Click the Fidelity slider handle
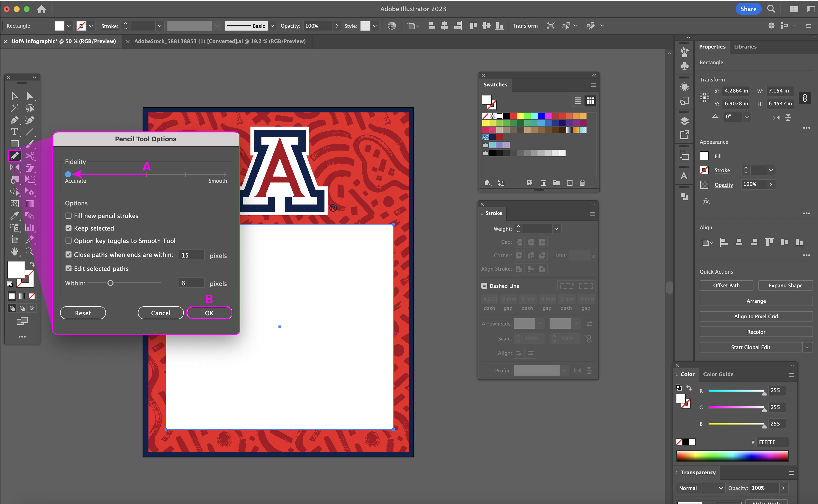This screenshot has height=504, width=818. tap(68, 174)
